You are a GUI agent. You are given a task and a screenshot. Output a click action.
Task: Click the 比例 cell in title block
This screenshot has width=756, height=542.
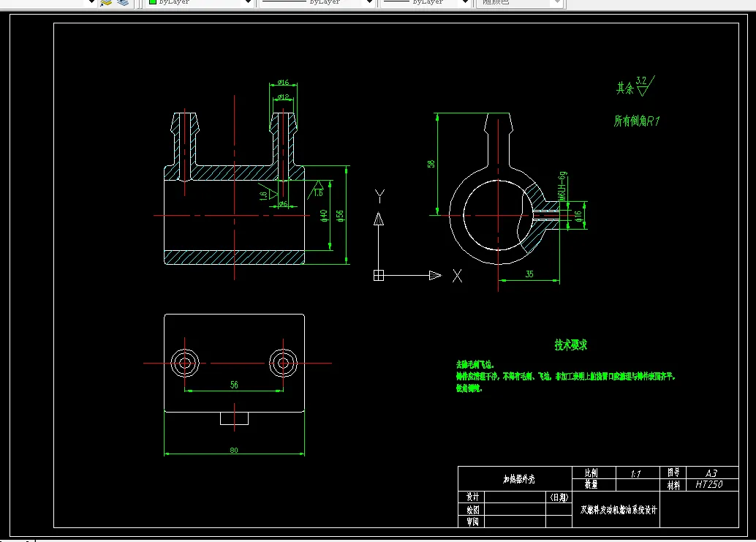tap(594, 473)
